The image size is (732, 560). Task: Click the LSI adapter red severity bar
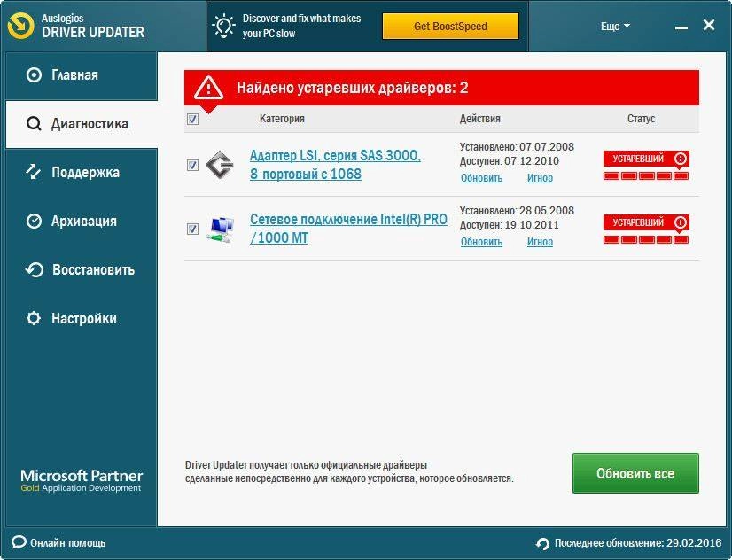[646, 176]
